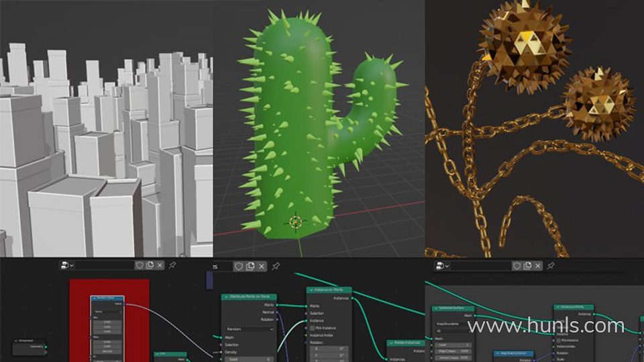The image size is (644, 362).
Task: Toggle pin icon in right node editor
Action: [551, 266]
